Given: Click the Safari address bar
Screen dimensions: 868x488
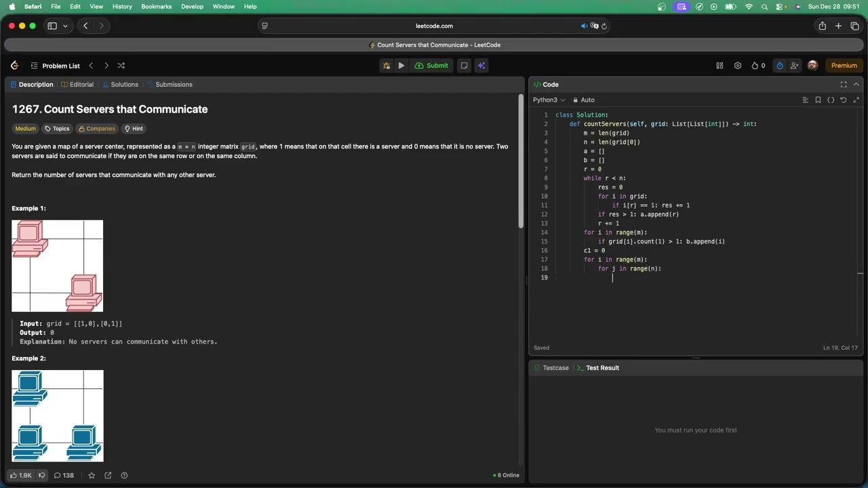Looking at the screenshot, I should 434,26.
